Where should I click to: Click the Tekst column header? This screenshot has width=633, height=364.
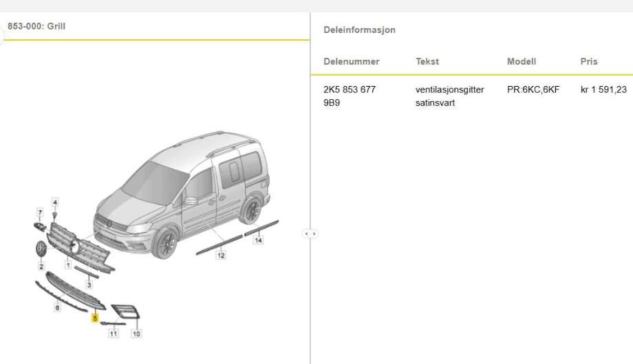[427, 61]
